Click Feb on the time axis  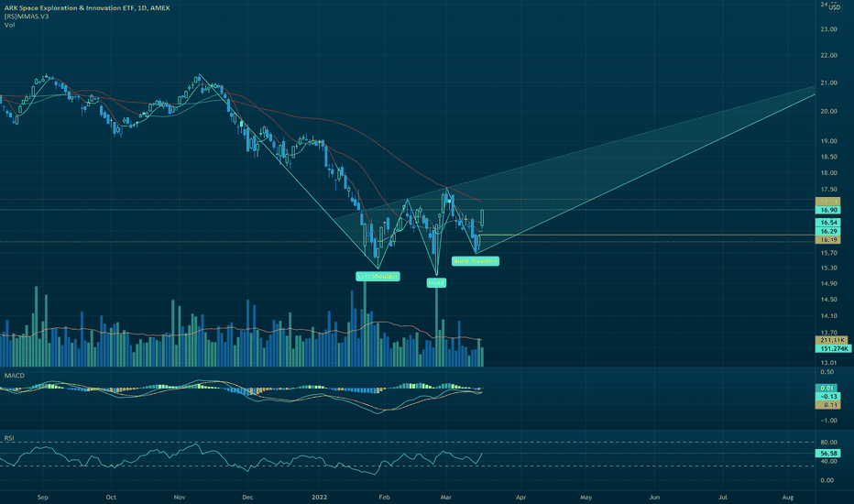(x=385, y=497)
